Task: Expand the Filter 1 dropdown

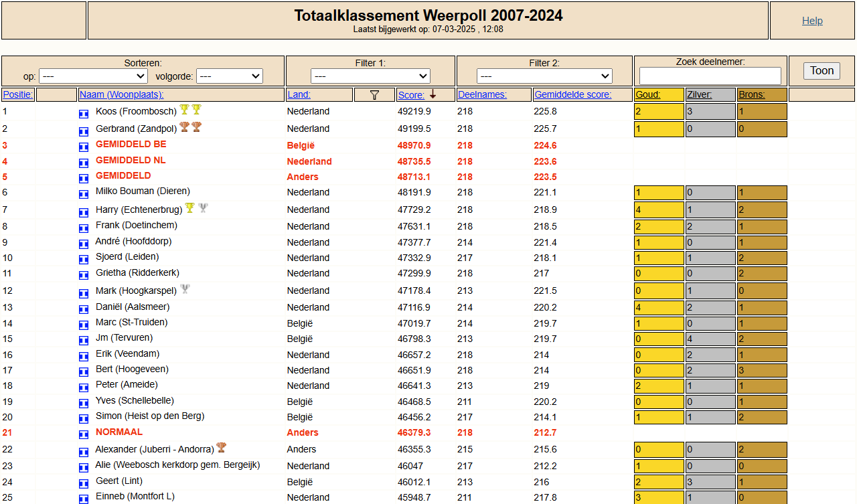Action: (x=370, y=76)
